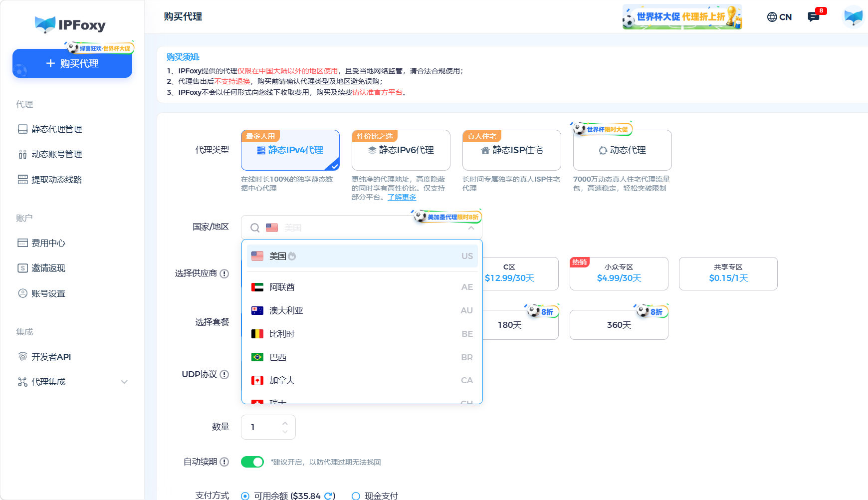Click the Australia flag icon
The image size is (868, 500).
257,310
